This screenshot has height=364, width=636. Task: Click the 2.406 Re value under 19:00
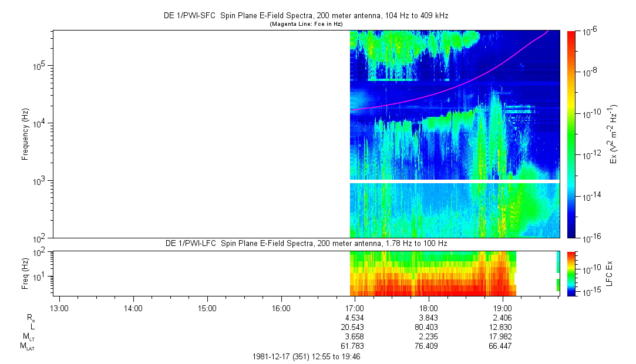pyautogui.click(x=503, y=318)
